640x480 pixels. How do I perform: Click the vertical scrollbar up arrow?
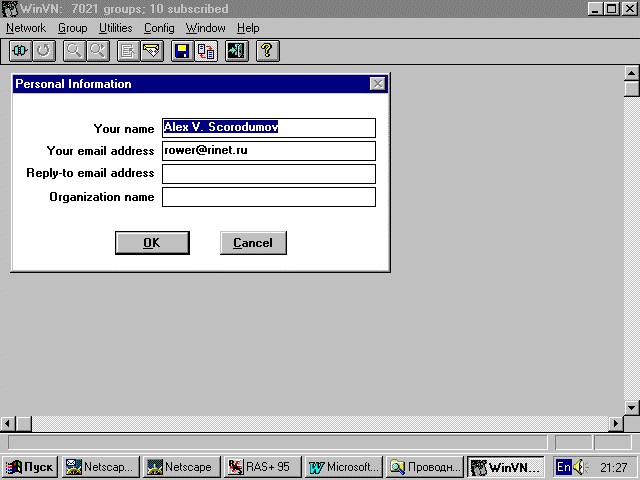tap(631, 73)
